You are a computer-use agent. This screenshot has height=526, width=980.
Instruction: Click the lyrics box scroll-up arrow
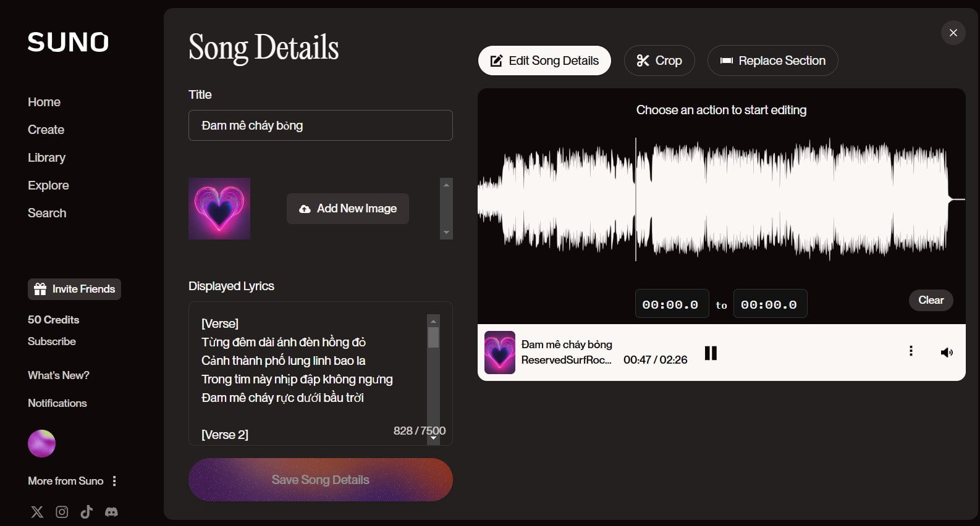click(434, 321)
